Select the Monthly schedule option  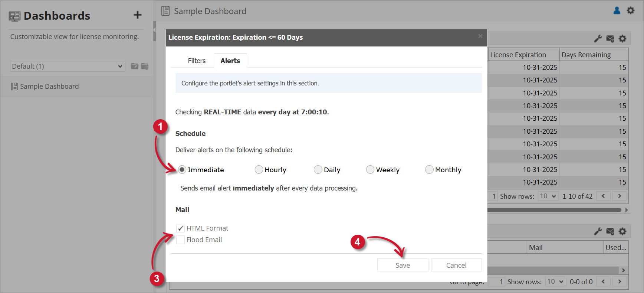point(429,170)
